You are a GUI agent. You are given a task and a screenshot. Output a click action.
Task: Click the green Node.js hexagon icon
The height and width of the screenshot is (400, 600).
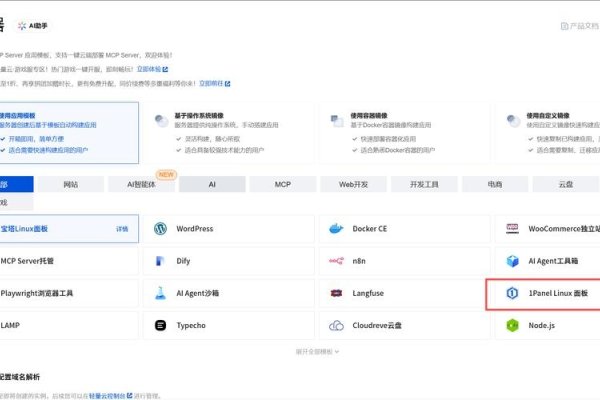(x=512, y=325)
